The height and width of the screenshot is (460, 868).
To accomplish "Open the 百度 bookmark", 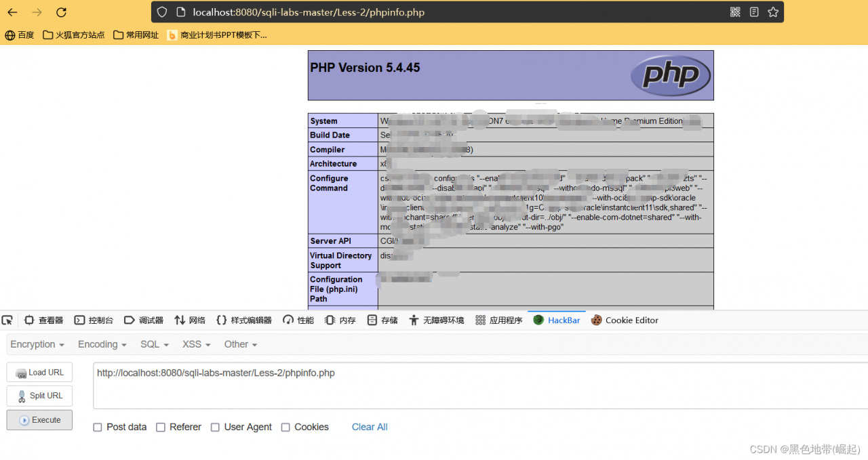I will [20, 35].
